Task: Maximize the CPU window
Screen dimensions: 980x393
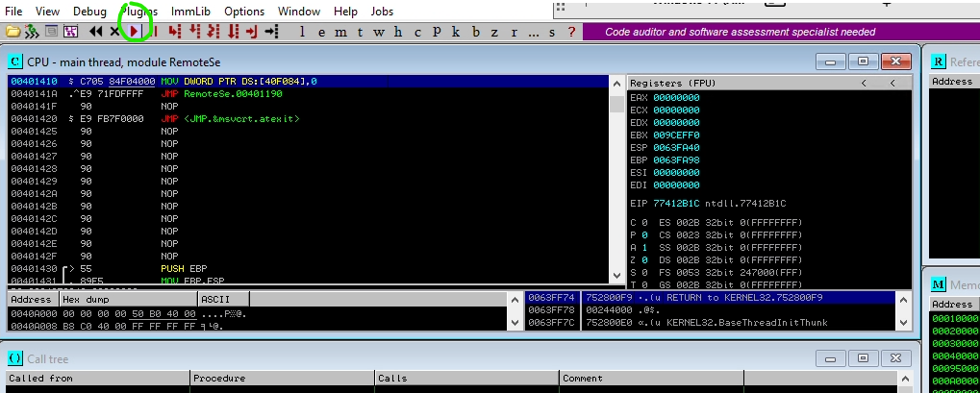Action: 863,61
